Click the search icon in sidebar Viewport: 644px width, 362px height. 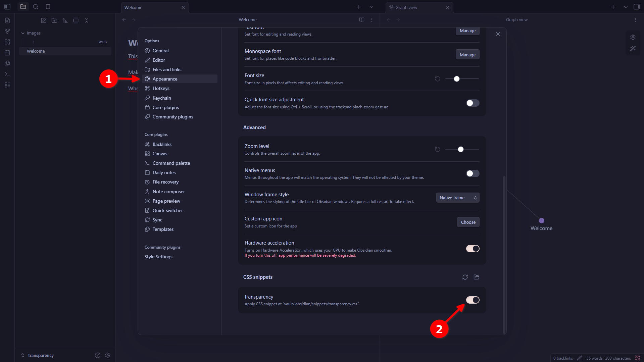click(36, 7)
